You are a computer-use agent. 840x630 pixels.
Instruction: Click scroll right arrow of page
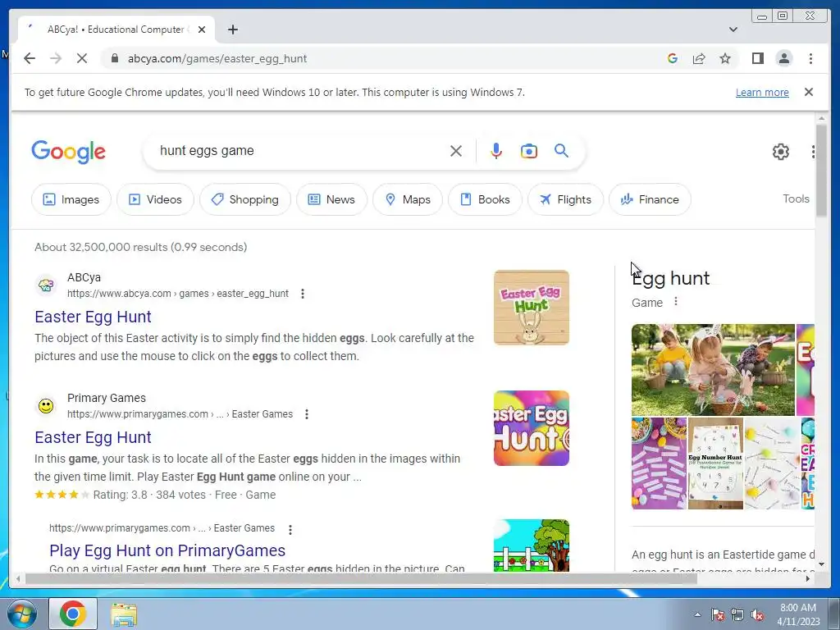(x=807, y=578)
